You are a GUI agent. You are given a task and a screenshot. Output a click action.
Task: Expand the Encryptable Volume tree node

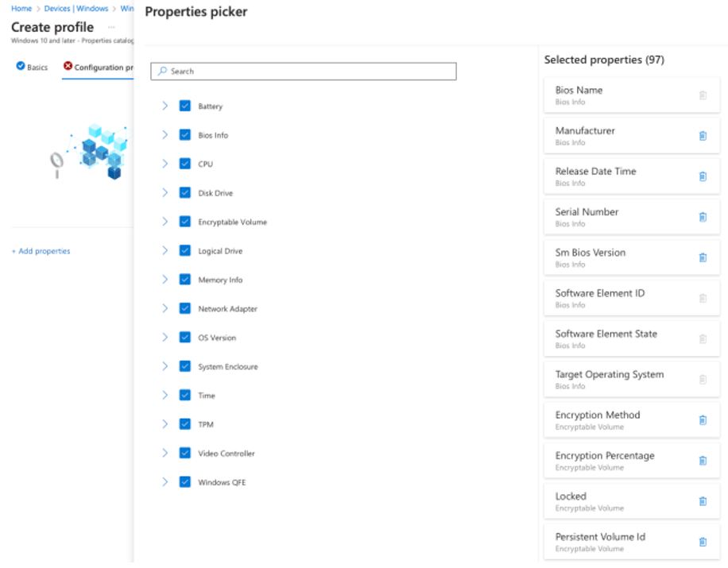(x=165, y=222)
